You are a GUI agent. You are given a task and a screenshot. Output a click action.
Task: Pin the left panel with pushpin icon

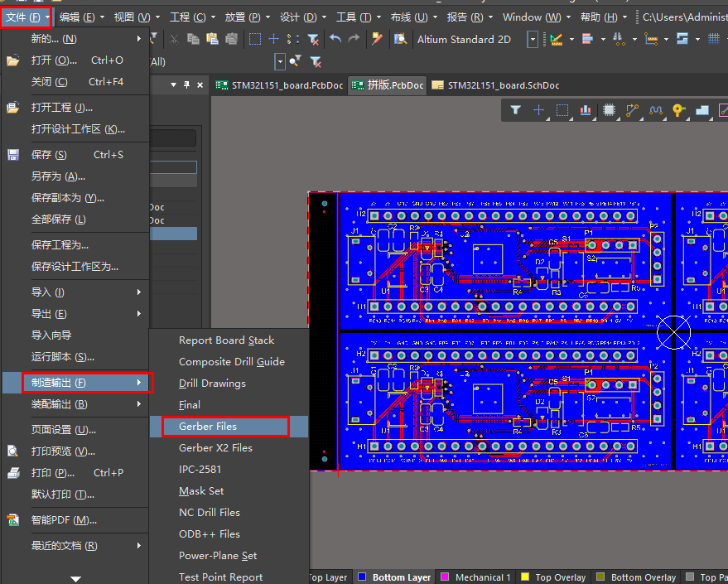tap(186, 85)
